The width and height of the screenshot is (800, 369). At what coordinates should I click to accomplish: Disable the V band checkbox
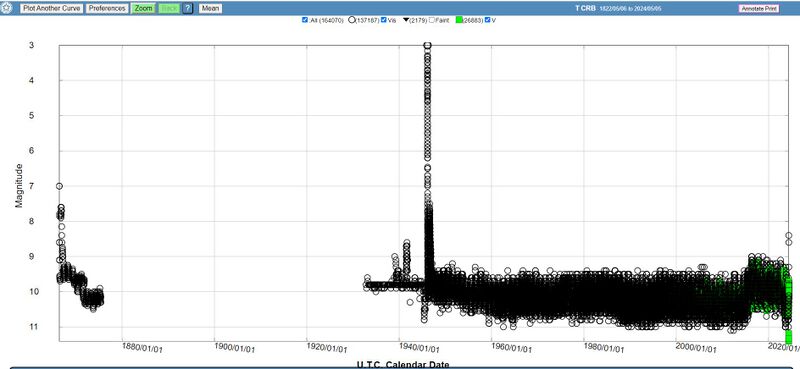pyautogui.click(x=487, y=20)
